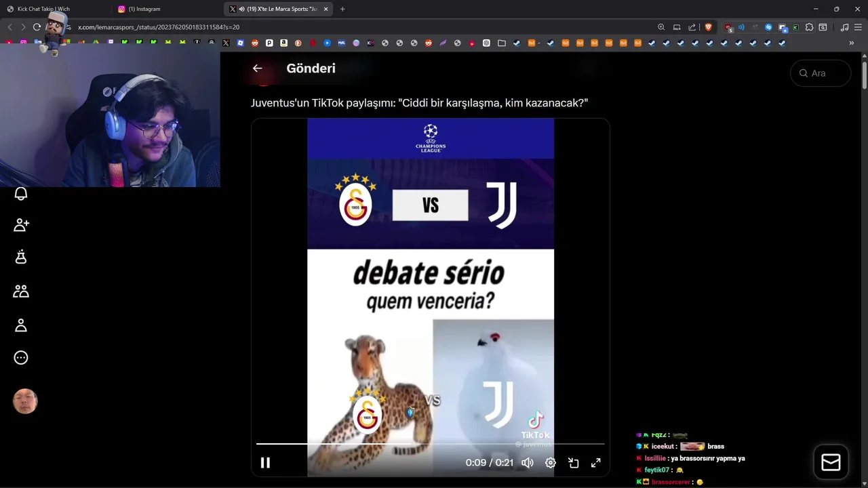Pause the Juventus TikTok video
Viewport: 868px width, 488px height.
click(x=265, y=462)
